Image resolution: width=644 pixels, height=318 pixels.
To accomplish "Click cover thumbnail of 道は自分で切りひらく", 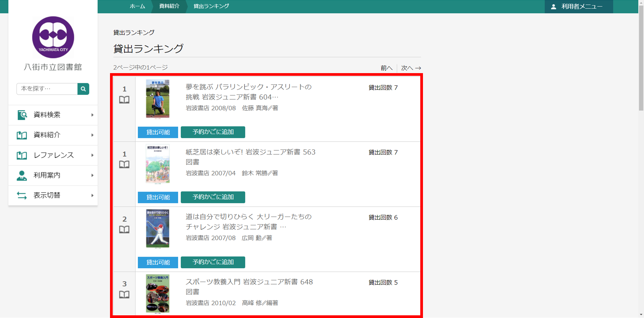I will point(158,229).
